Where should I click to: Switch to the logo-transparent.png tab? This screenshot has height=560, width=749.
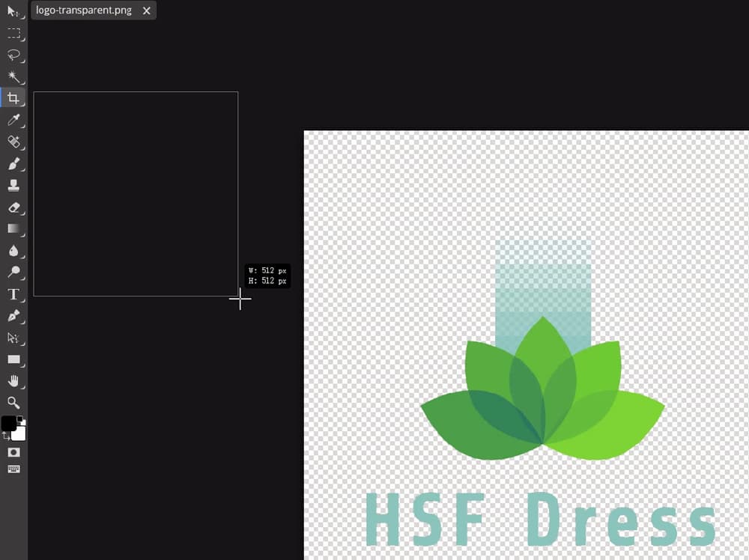point(84,10)
